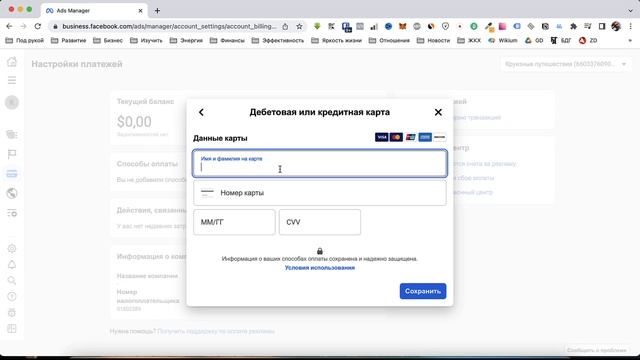Open the bug report icon in the sidebar
640x360 pixels.
(12, 313)
